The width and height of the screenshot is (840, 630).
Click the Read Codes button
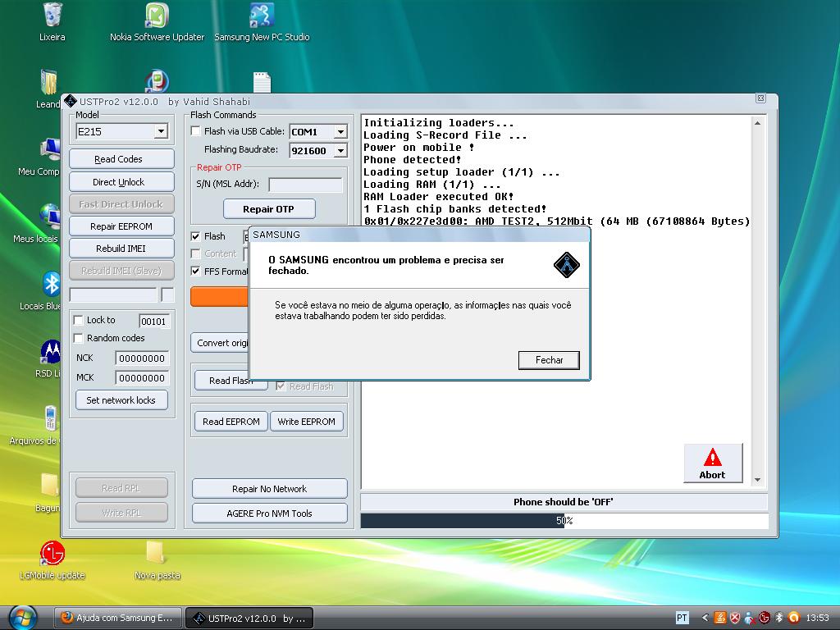pyautogui.click(x=121, y=159)
